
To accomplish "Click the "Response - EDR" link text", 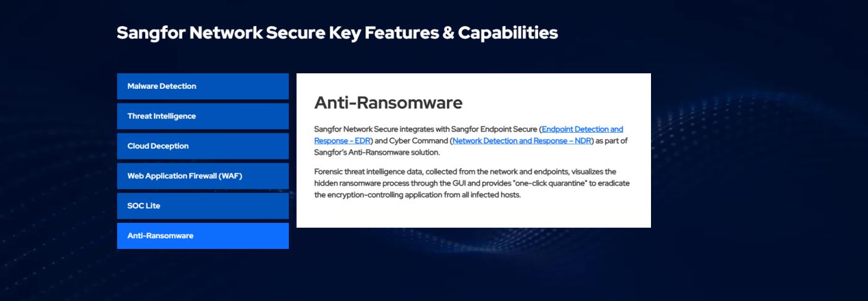I will (342, 141).
